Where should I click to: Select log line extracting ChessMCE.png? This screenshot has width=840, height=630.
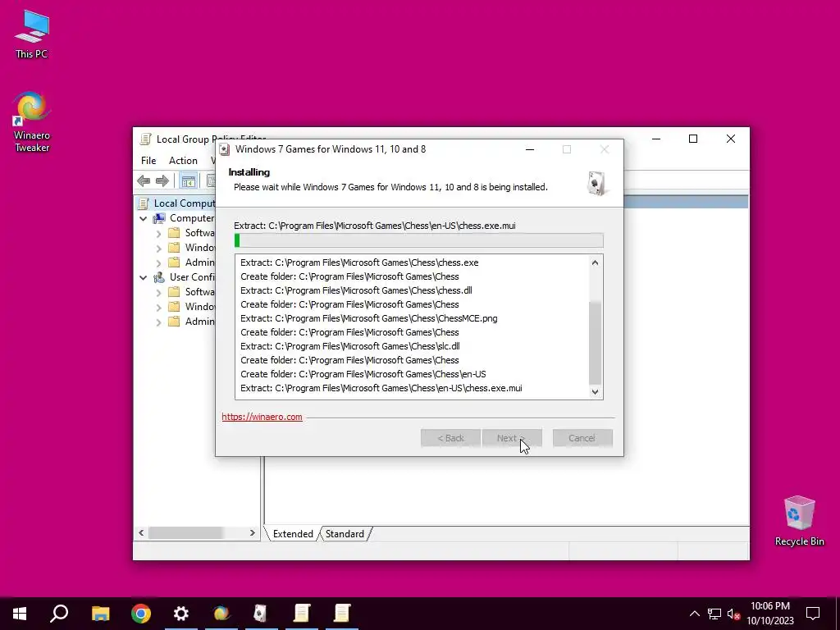pos(369,318)
